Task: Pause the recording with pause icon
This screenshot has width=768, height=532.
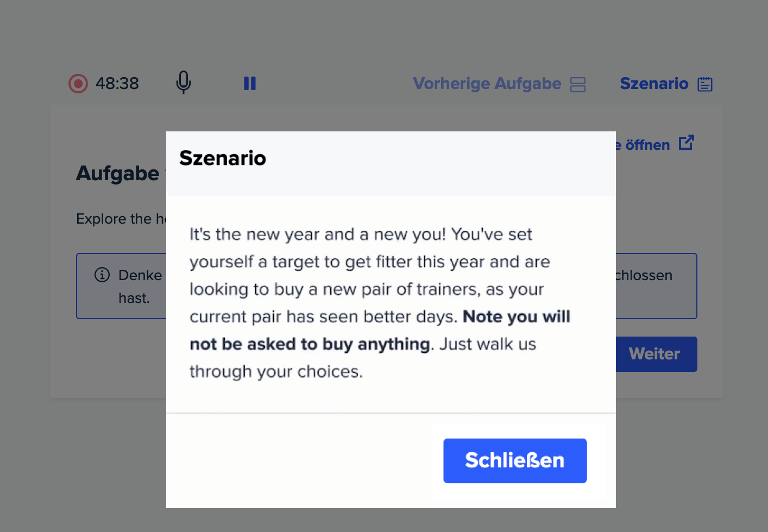Action: click(x=250, y=83)
